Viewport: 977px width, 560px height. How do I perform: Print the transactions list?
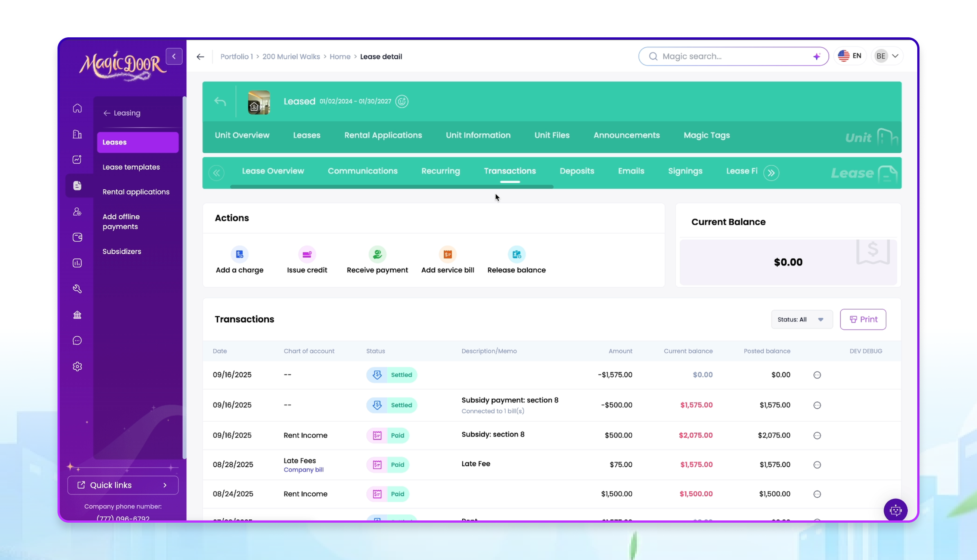[863, 320]
